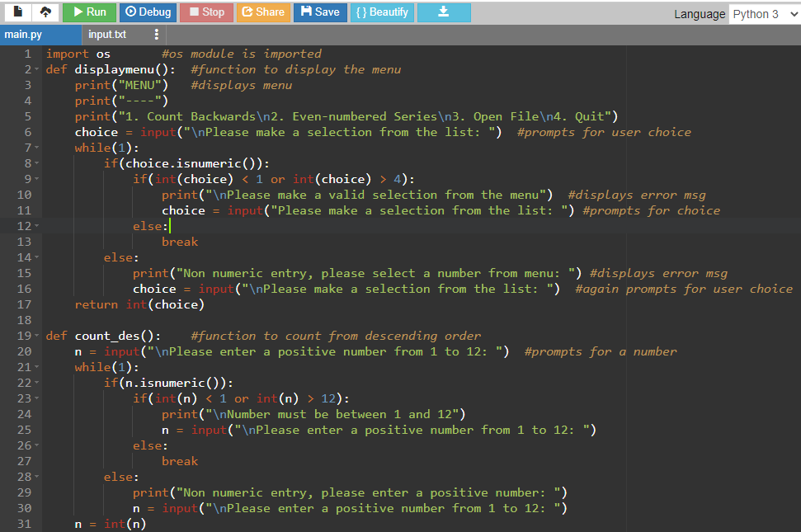Select the main.py tab
The width and height of the screenshot is (801, 532).
[x=25, y=35]
